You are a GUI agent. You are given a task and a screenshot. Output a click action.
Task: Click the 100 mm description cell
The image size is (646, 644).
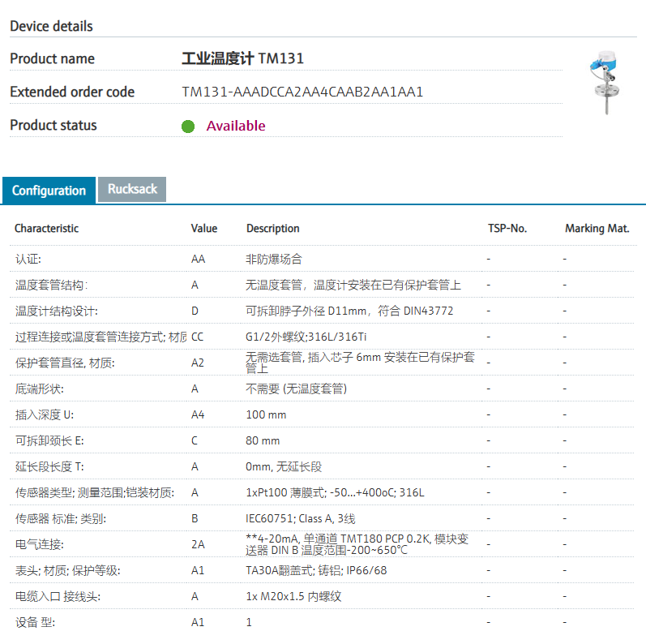click(266, 415)
